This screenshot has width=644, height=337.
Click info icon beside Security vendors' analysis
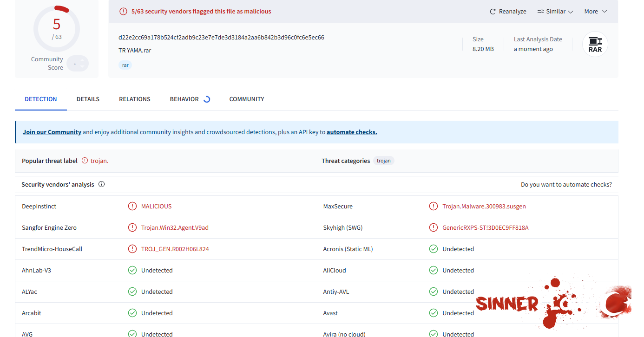[102, 184]
